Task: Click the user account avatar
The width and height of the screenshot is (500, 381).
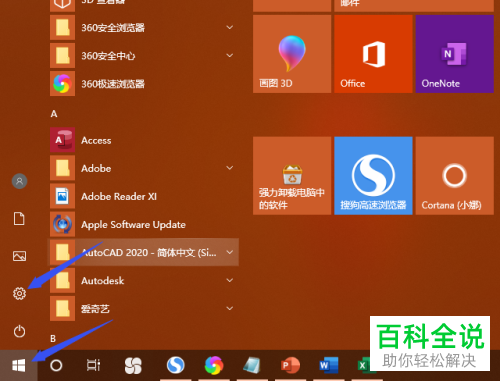Action: (x=19, y=181)
